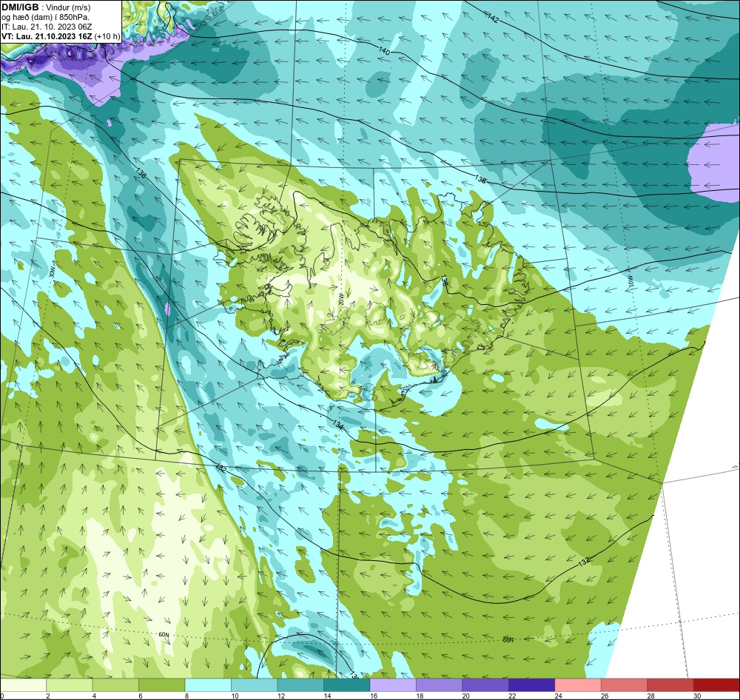Viewport: 740px width, 700px height.
Task: Pick the 24–26 m/s light pink swatch
Action: (x=578, y=685)
